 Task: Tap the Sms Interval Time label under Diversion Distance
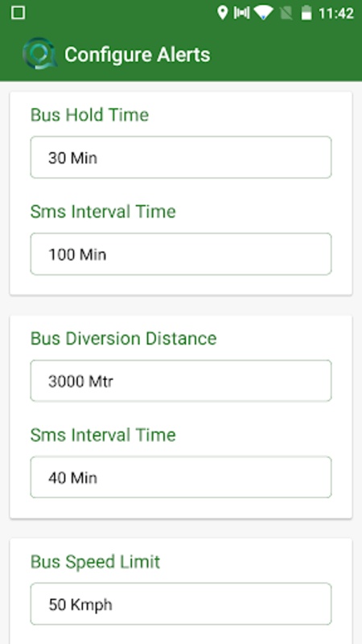(x=103, y=435)
